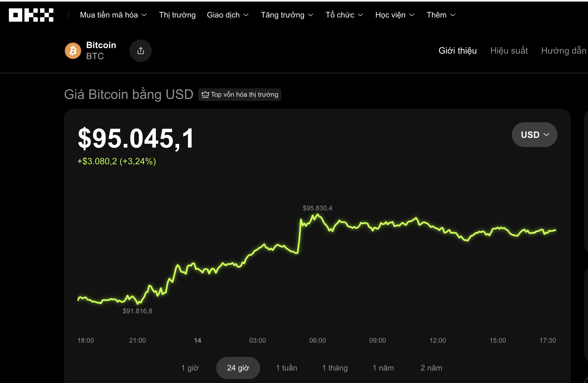Open the Thị trường menu item
This screenshot has height=383, width=588.
pyautogui.click(x=177, y=15)
